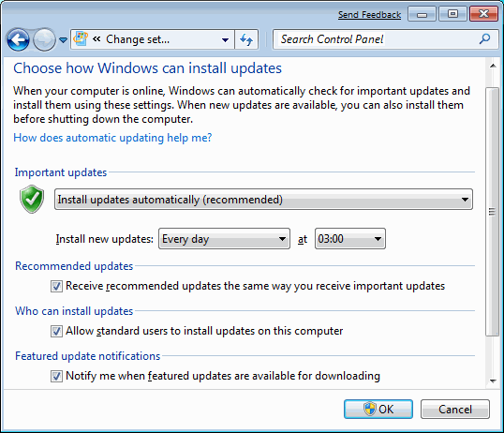Open the recent pages arrow beside Forward
The width and height of the screenshot is (504, 433).
(x=63, y=40)
